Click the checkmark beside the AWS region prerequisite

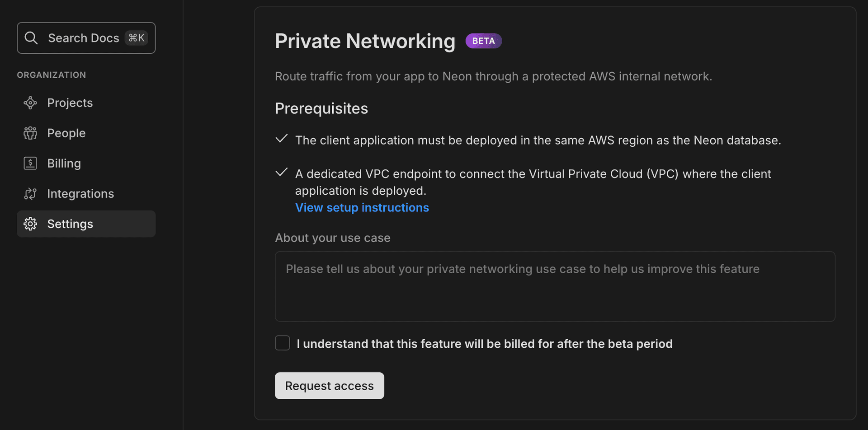click(281, 139)
